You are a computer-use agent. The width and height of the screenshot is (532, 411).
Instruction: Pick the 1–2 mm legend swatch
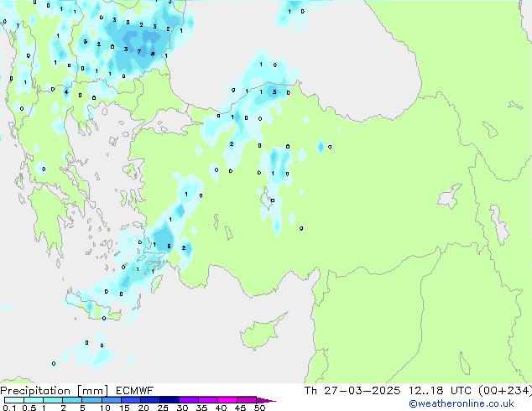[x=53, y=400]
